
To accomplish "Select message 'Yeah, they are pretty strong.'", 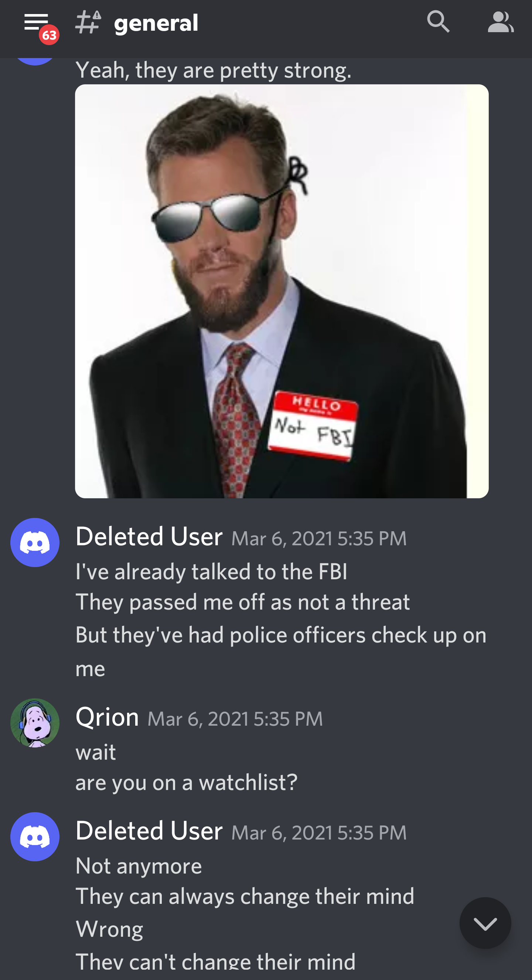I will [213, 70].
